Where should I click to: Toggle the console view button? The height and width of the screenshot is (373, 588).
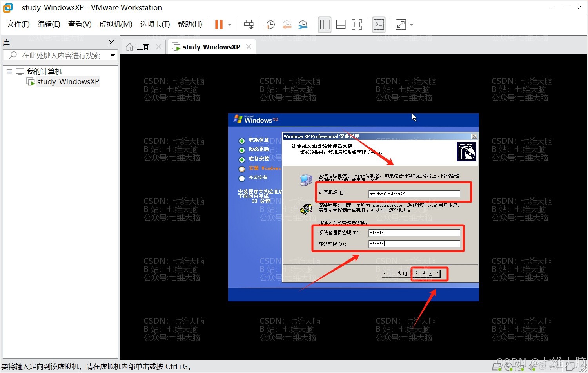click(379, 25)
